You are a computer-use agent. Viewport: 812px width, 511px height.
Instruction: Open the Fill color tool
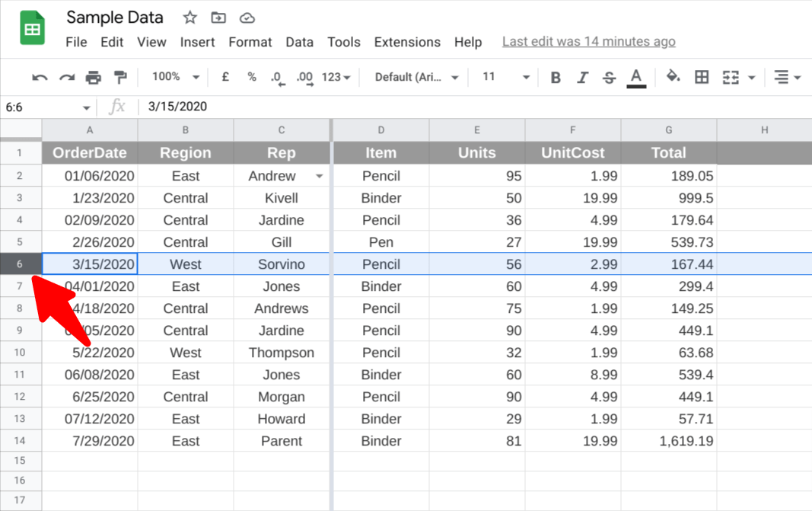point(673,77)
